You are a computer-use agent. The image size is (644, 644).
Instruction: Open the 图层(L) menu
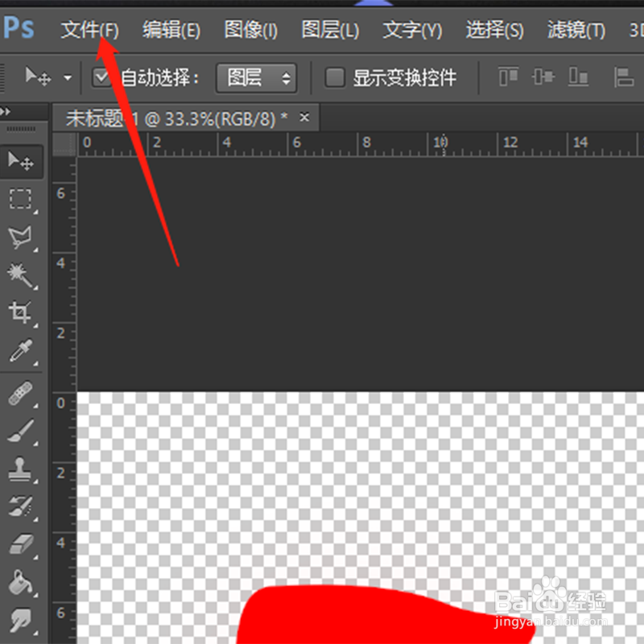tap(330, 30)
